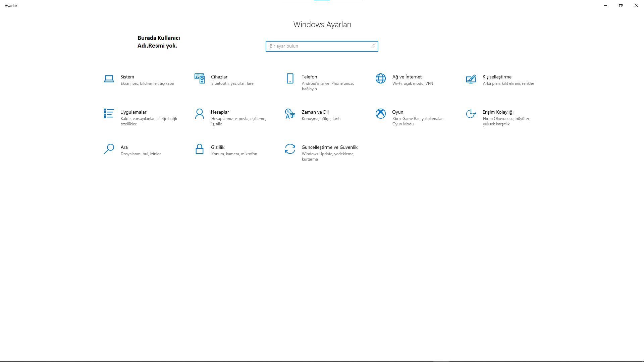This screenshot has height=362, width=644.
Task: Open the Kişiselleştirme paintbrush icon
Action: coord(471,79)
